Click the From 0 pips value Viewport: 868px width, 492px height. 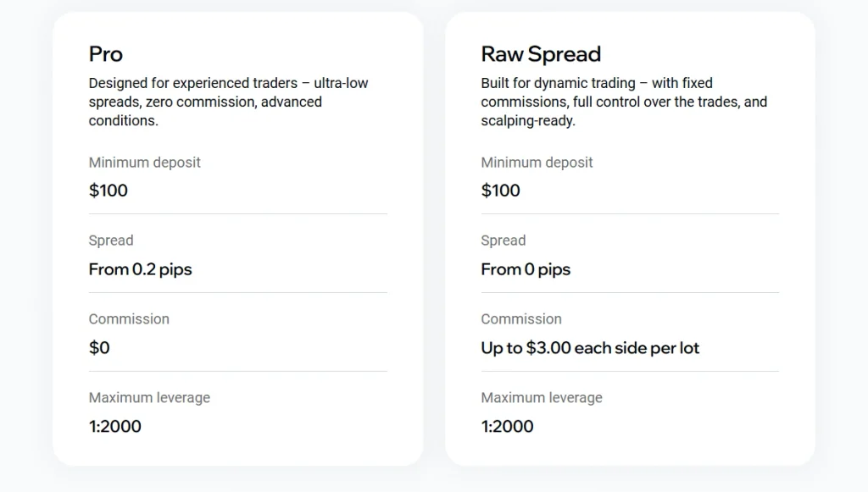(x=526, y=270)
